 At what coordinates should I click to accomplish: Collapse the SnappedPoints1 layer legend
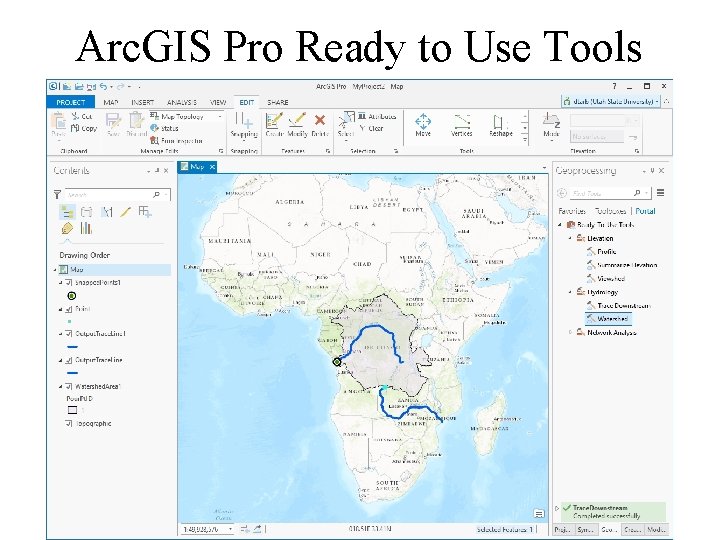click(61, 282)
